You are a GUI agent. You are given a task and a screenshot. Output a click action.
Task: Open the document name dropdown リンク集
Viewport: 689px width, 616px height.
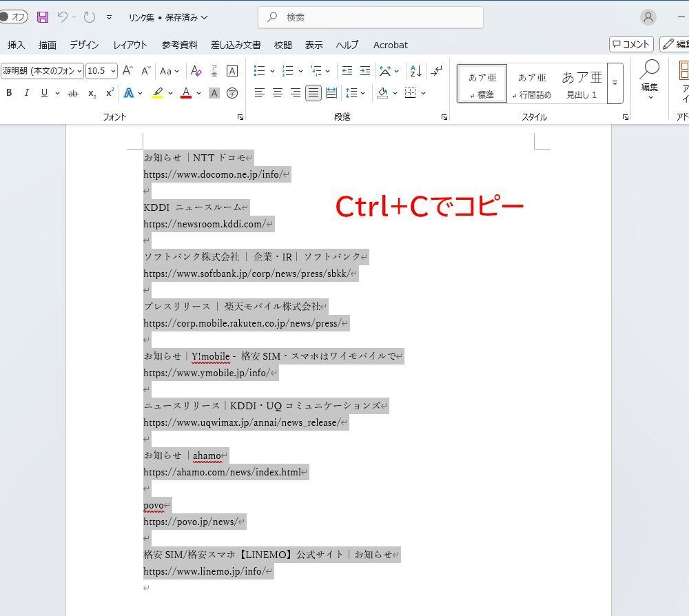point(168,18)
